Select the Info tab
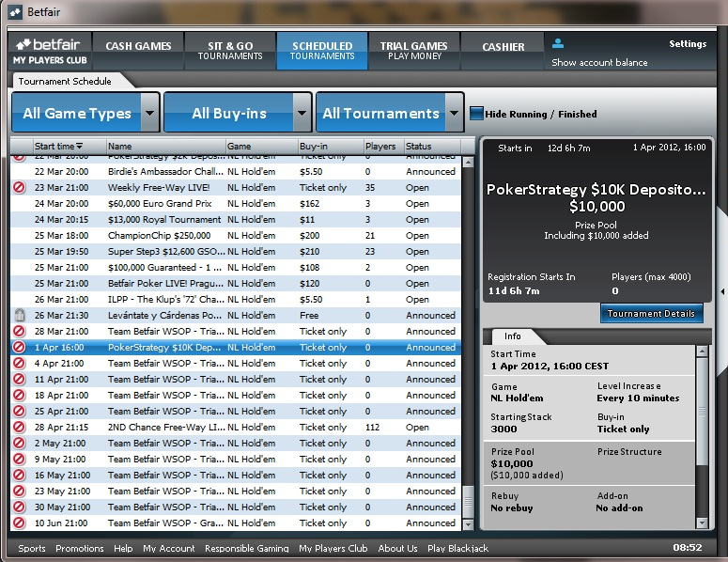 513,336
